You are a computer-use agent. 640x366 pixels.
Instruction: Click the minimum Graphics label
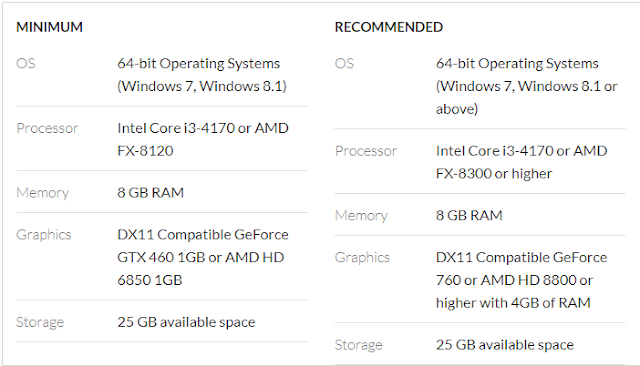coord(44,235)
